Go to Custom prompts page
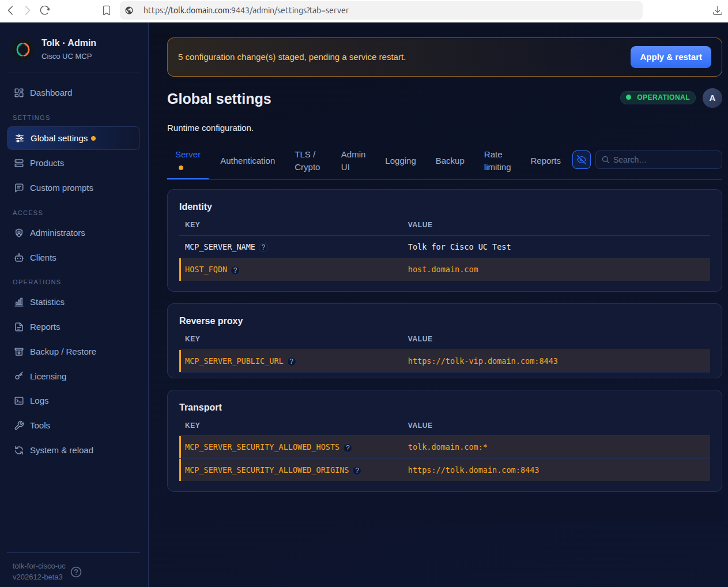This screenshot has width=728, height=587. (x=73, y=188)
